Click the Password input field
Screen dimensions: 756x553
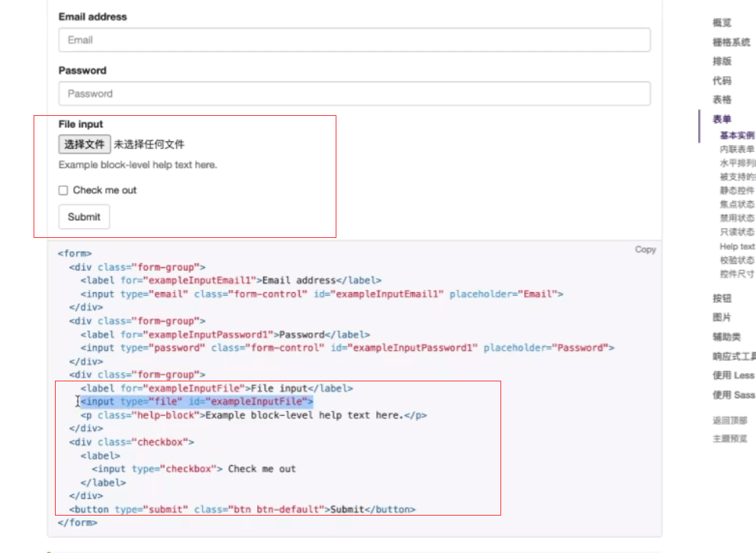point(354,94)
